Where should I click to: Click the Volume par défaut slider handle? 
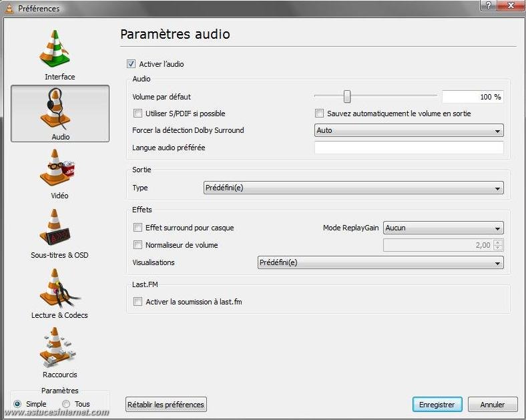coord(347,97)
